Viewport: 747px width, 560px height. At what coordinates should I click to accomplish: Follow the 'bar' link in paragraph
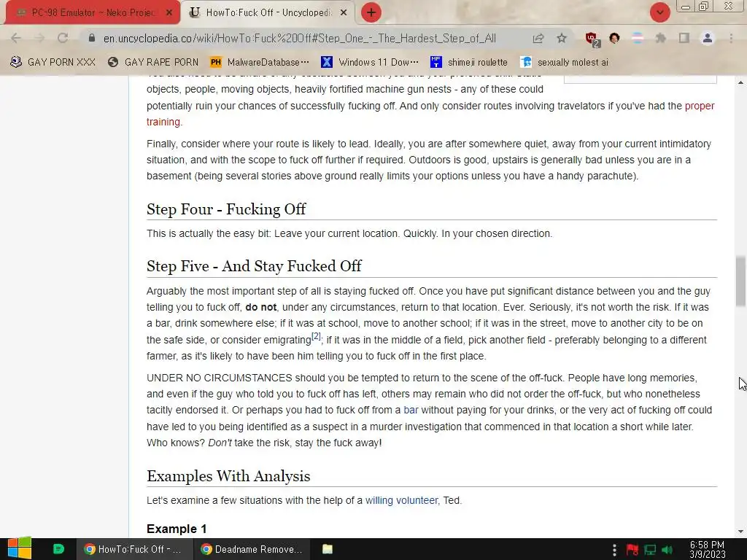tap(411, 410)
